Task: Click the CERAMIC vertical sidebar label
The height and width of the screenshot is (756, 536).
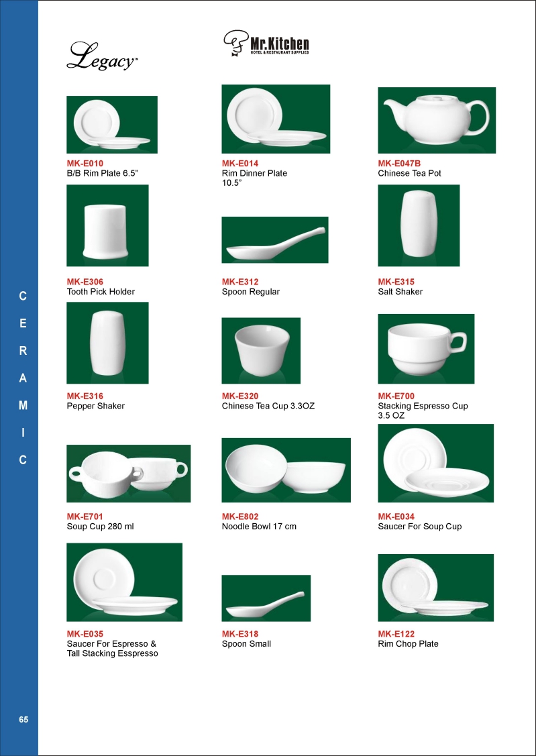Action: 23,378
